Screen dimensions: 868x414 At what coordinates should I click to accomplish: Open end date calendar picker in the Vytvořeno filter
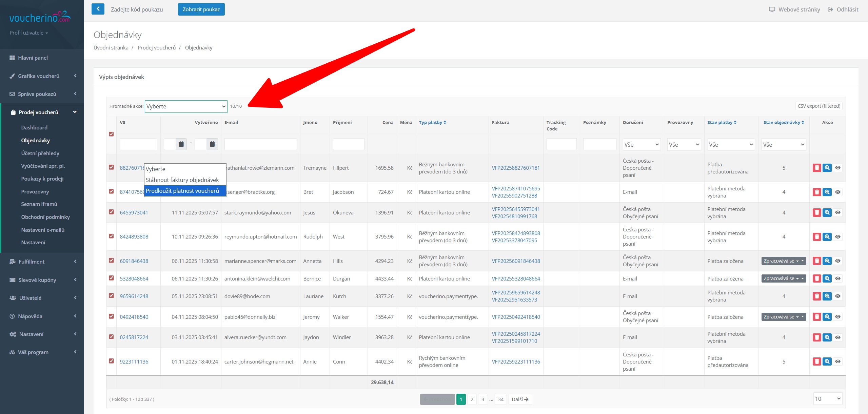(212, 144)
